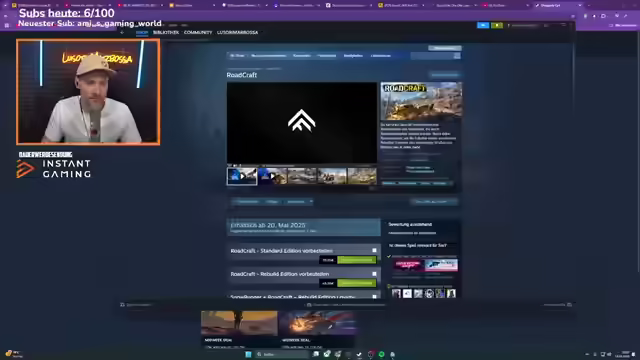Select the first trailer video thumbnail
Viewport: 640px width, 360px height.
click(x=242, y=176)
